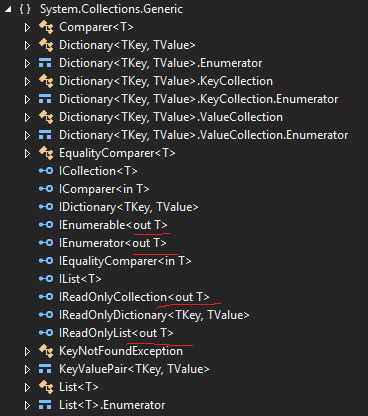368x416 pixels.
Task: Expand Dictionary<TKey, TValue> class node
Action: tap(27, 45)
